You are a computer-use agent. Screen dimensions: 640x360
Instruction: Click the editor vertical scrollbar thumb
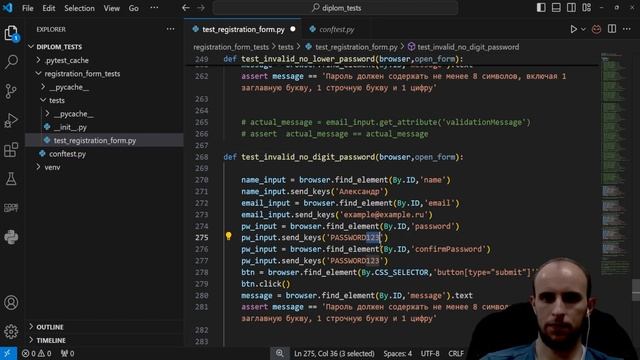(x=636, y=290)
